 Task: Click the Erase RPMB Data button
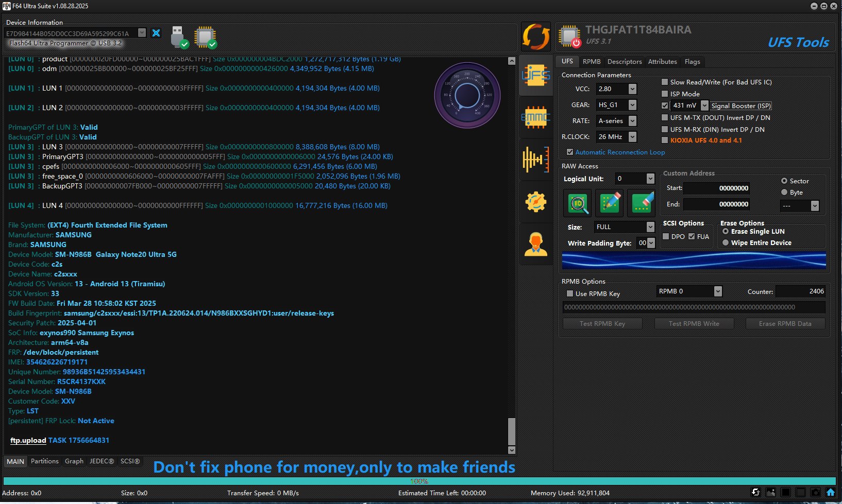tap(785, 323)
